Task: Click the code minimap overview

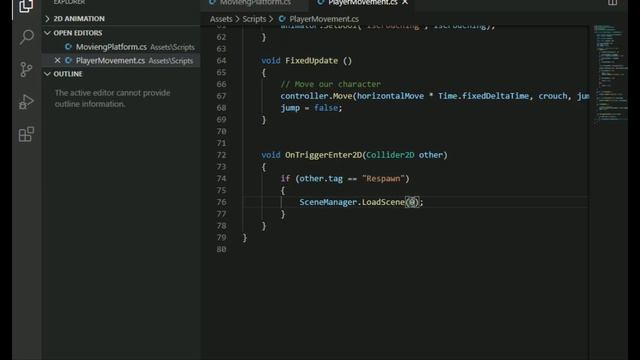Action: 610,73
